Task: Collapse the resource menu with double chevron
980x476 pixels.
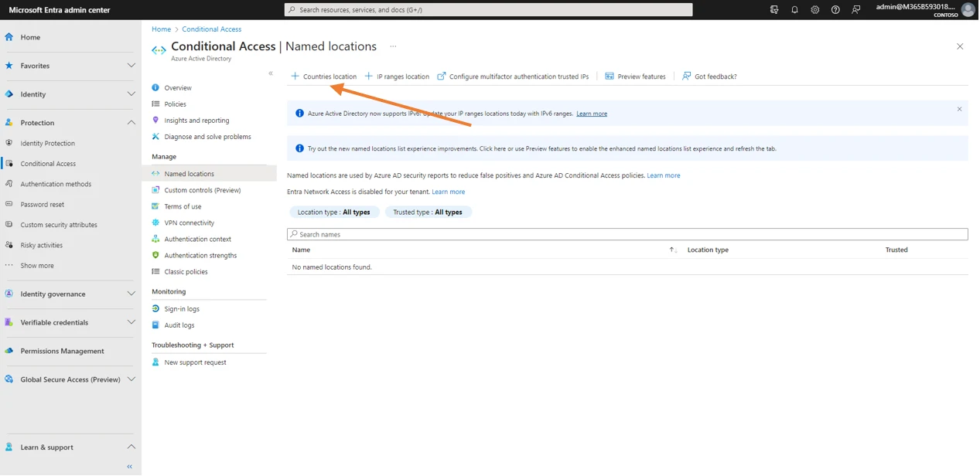Action: pos(271,73)
